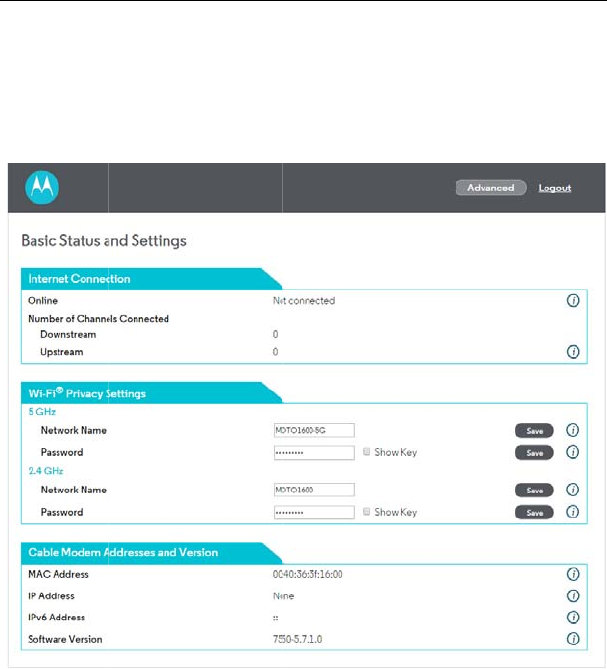
Task: Click the MAC address value 0040:36:3f:16:00
Action: point(308,574)
